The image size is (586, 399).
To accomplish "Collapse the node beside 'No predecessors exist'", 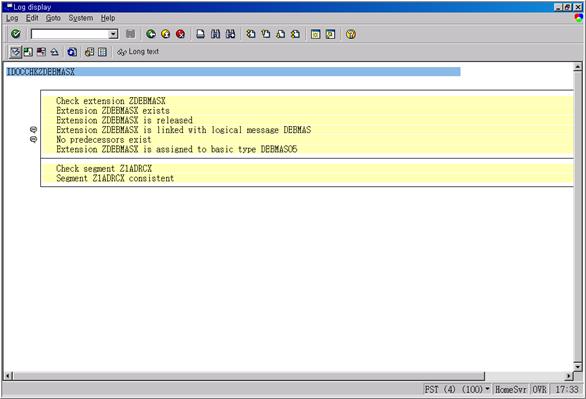I will coord(33,139).
